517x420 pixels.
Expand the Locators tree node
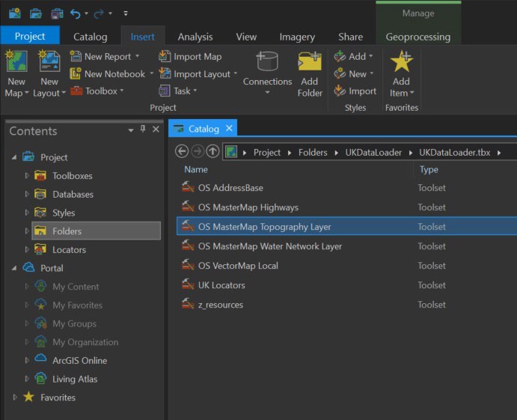(27, 249)
